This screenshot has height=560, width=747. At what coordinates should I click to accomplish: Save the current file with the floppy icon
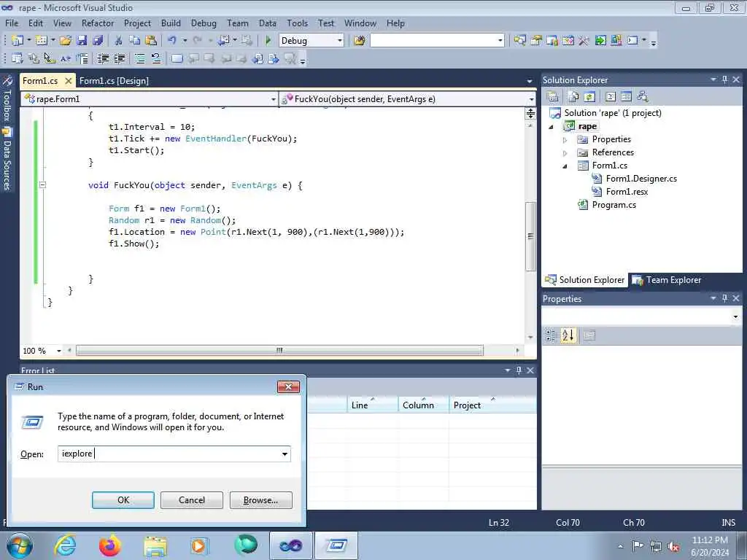click(x=82, y=41)
